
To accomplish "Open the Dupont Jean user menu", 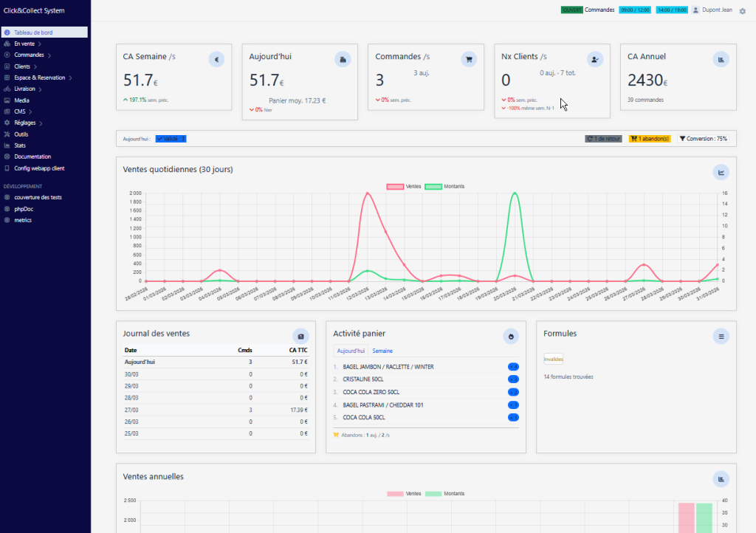I will (712, 10).
